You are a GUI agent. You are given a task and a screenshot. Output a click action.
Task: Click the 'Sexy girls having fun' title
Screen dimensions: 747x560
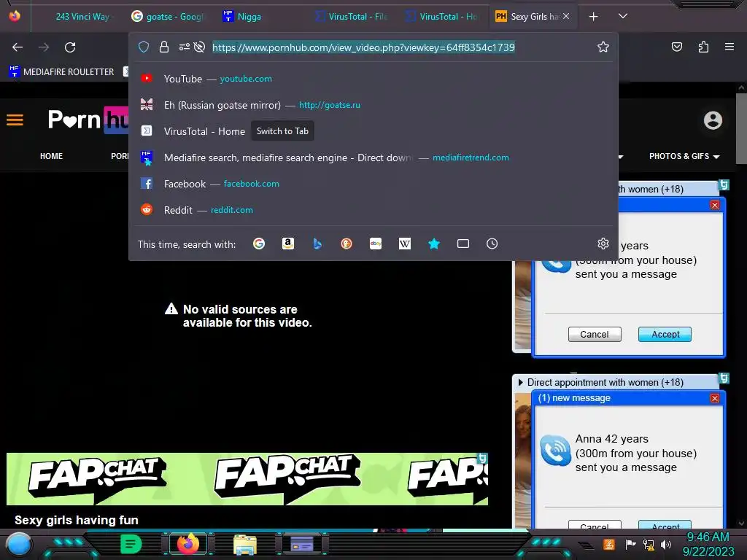76,520
